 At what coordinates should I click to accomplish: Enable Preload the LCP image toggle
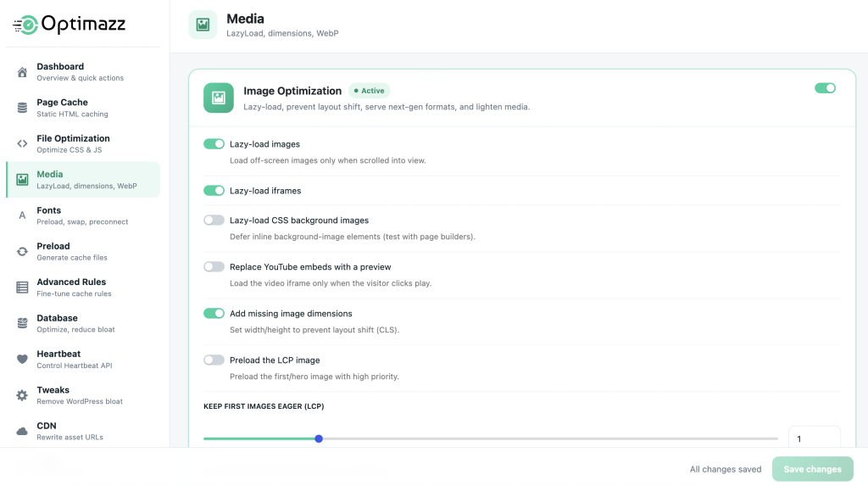click(214, 360)
